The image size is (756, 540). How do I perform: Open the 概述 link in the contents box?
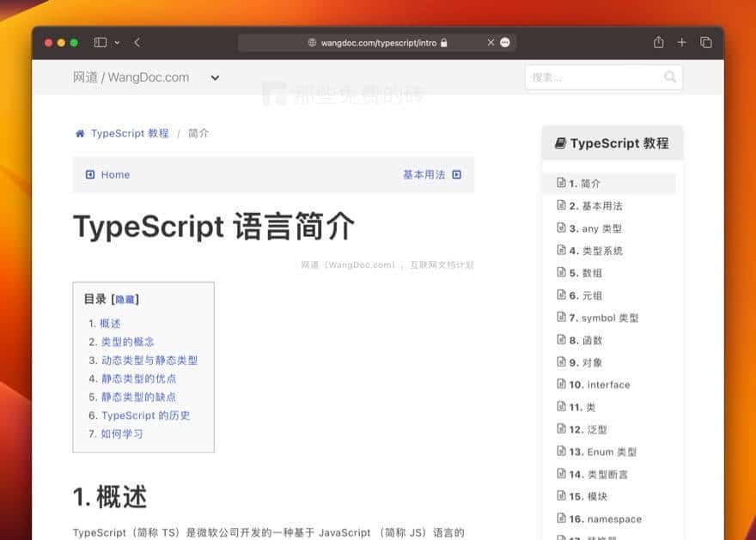coord(111,323)
